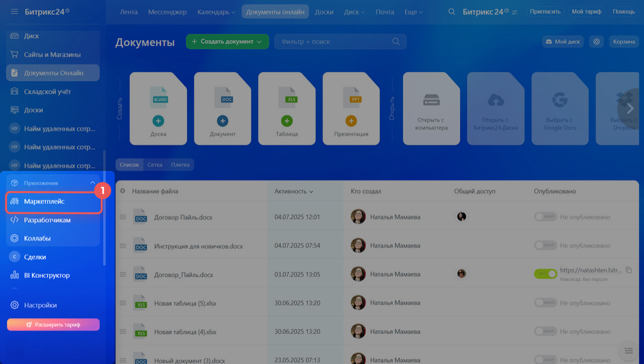Create a new Документ tile

tap(222, 109)
